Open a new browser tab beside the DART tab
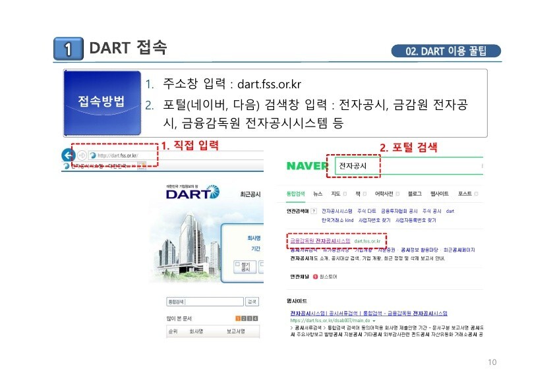Viewport: 555px width, 392px height. [142, 165]
